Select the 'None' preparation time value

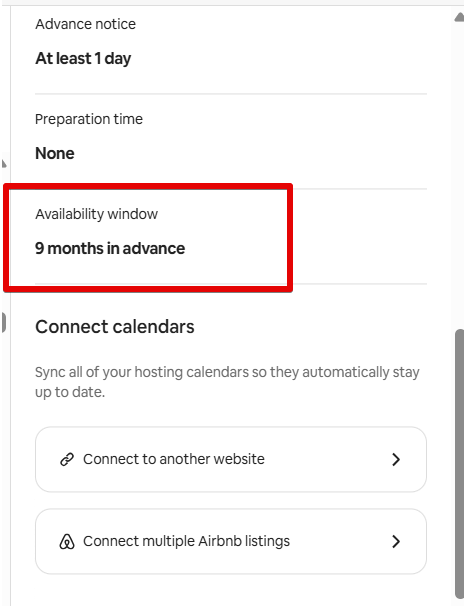click(55, 153)
